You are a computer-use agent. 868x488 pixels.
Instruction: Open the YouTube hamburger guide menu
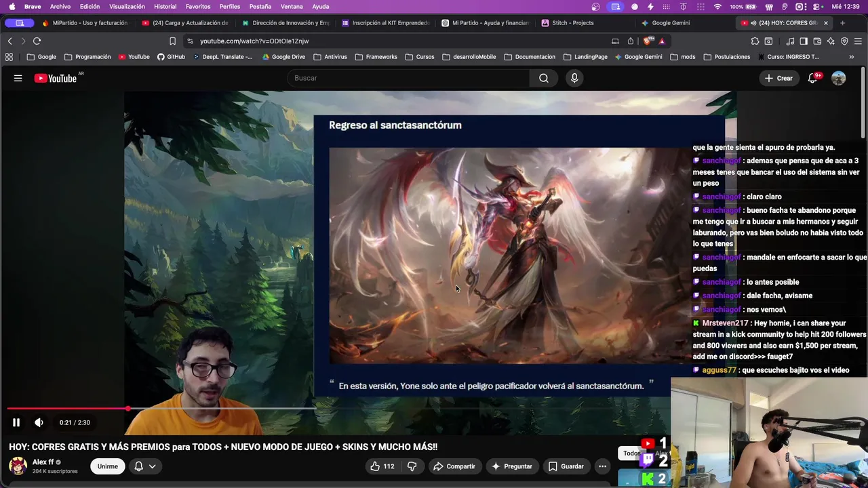click(x=18, y=79)
